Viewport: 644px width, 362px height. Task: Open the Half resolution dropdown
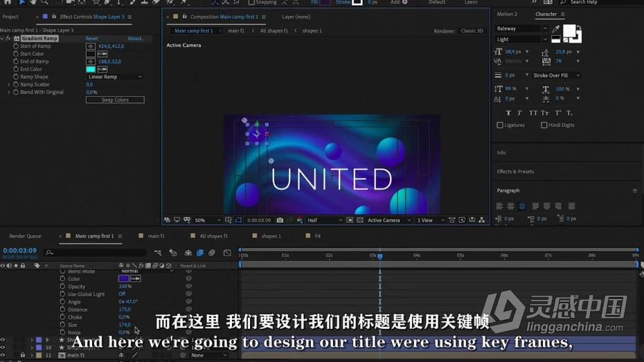325,220
